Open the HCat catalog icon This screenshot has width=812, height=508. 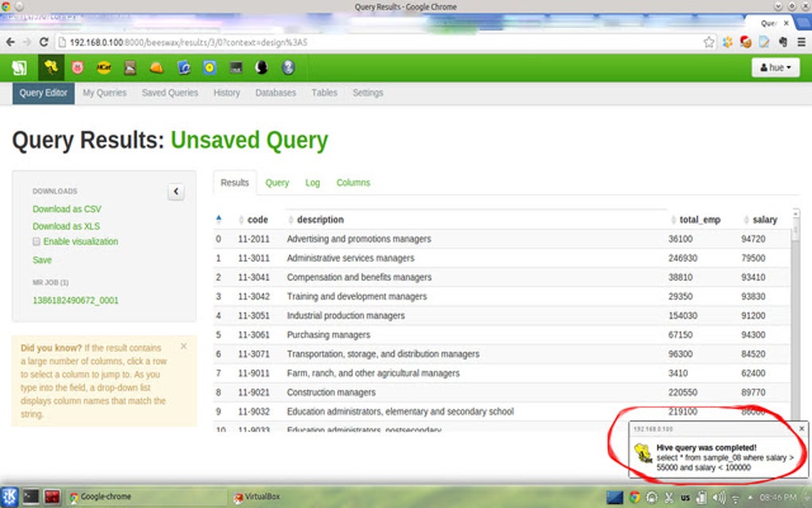[103, 68]
